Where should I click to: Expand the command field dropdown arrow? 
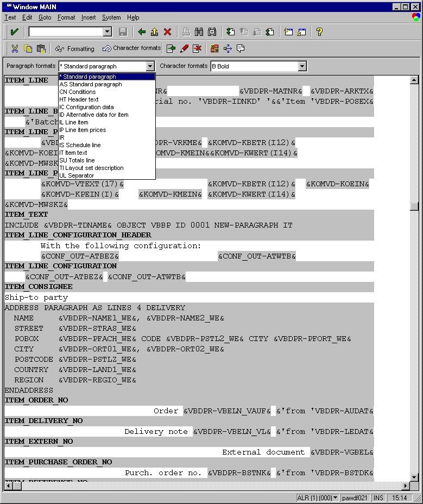107,32
